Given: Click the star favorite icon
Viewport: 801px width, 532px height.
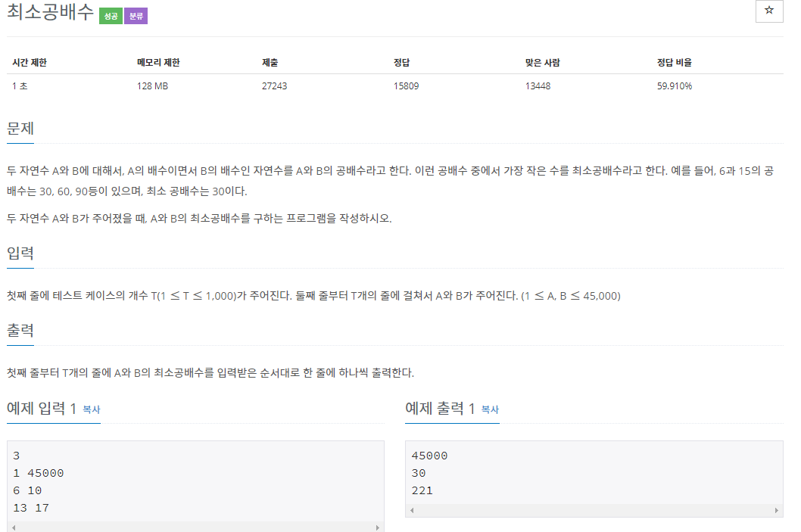Looking at the screenshot, I should pyautogui.click(x=768, y=10).
